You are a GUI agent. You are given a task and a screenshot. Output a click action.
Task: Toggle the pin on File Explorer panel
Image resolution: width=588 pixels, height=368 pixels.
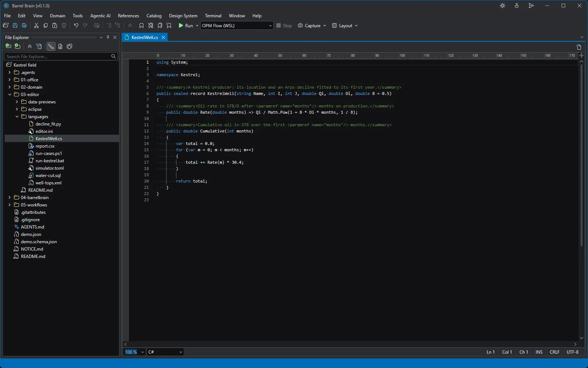pos(108,37)
